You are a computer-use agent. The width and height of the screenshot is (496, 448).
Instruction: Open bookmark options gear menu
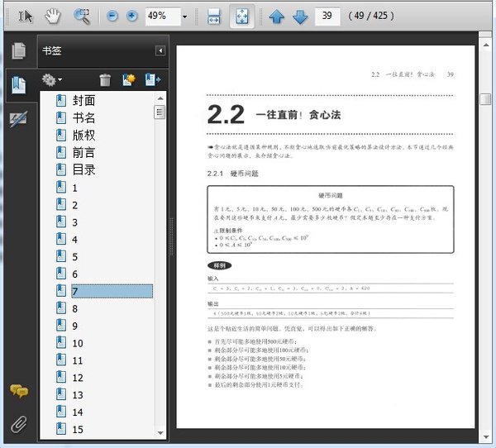point(52,79)
